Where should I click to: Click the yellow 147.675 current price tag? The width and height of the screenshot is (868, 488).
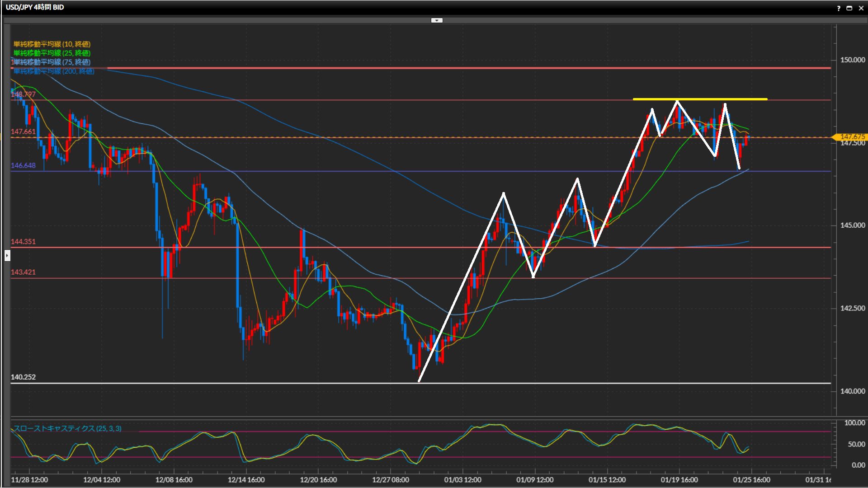tap(852, 136)
